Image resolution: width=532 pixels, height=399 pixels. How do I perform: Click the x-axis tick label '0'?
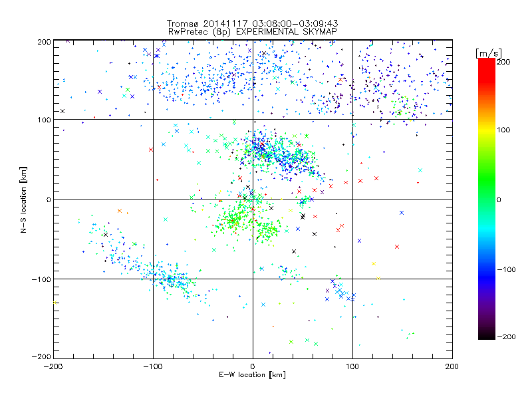coord(253,366)
